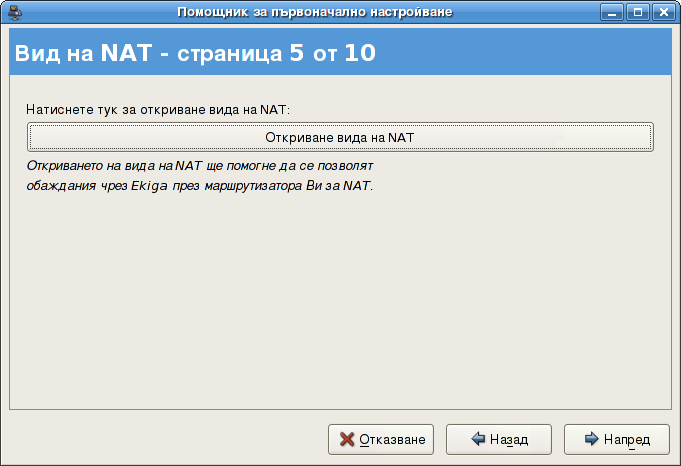Click the empty area of the wizard page
The height and width of the screenshot is (466, 681).
(x=340, y=300)
